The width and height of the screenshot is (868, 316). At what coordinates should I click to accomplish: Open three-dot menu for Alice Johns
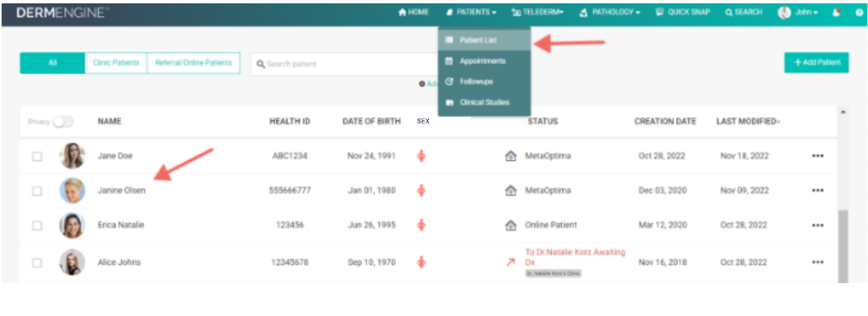click(817, 262)
